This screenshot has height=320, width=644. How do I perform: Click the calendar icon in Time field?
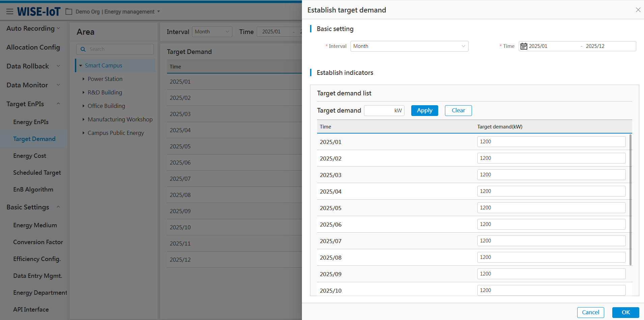[x=524, y=46]
